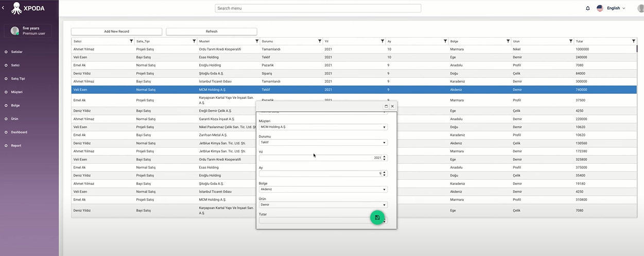
Task: Expand the Durumu dropdown showing Teklif
Action: coord(323,143)
